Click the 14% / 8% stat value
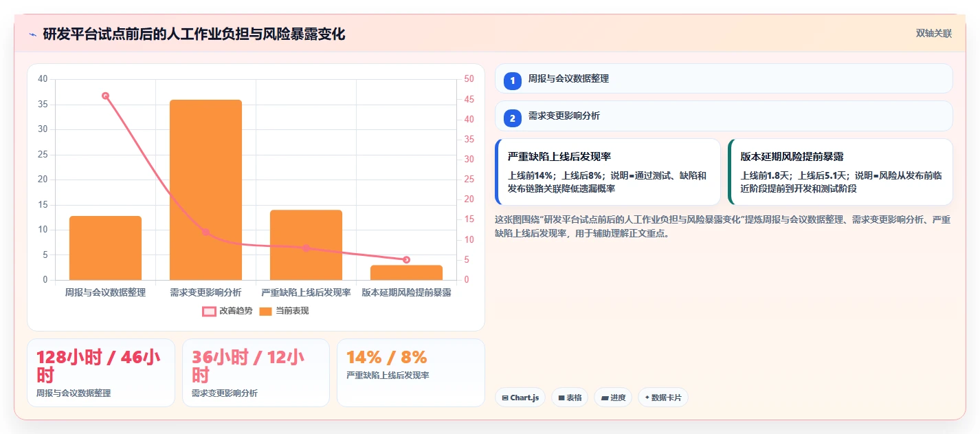Image resolution: width=980 pixels, height=434 pixels. (387, 357)
